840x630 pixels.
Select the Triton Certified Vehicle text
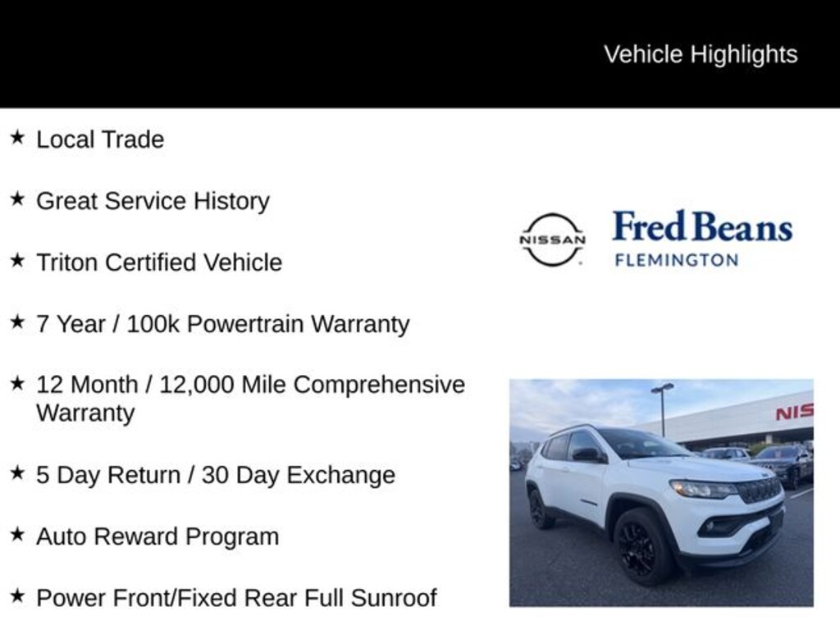[x=159, y=262]
